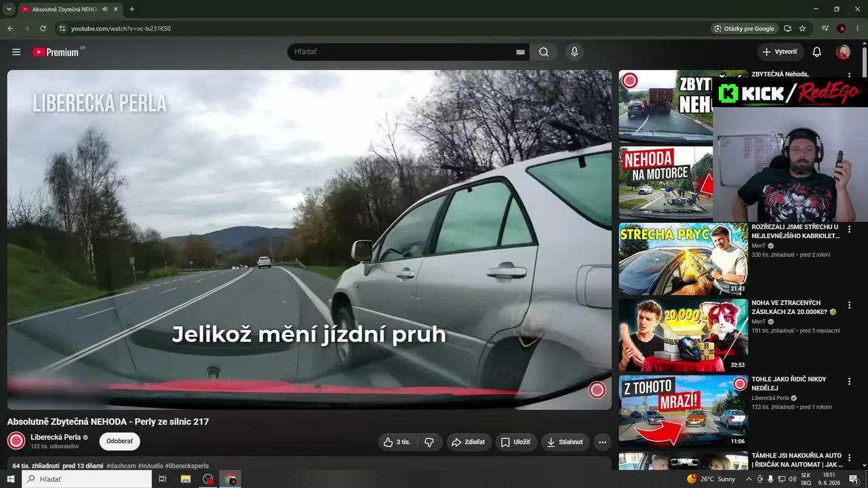868x488 pixels.
Task: Open the tab search dropdown arrow
Action: [9, 9]
